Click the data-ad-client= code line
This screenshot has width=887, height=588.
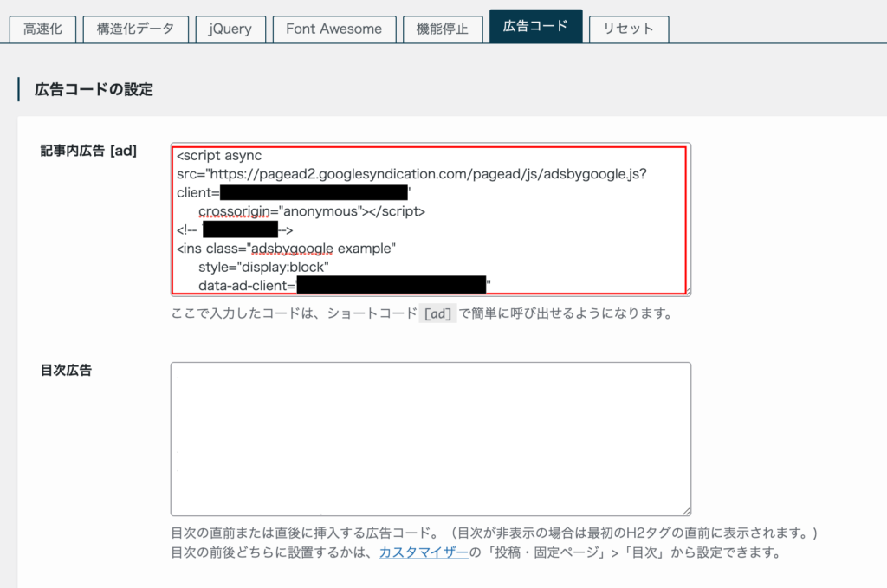(345, 286)
